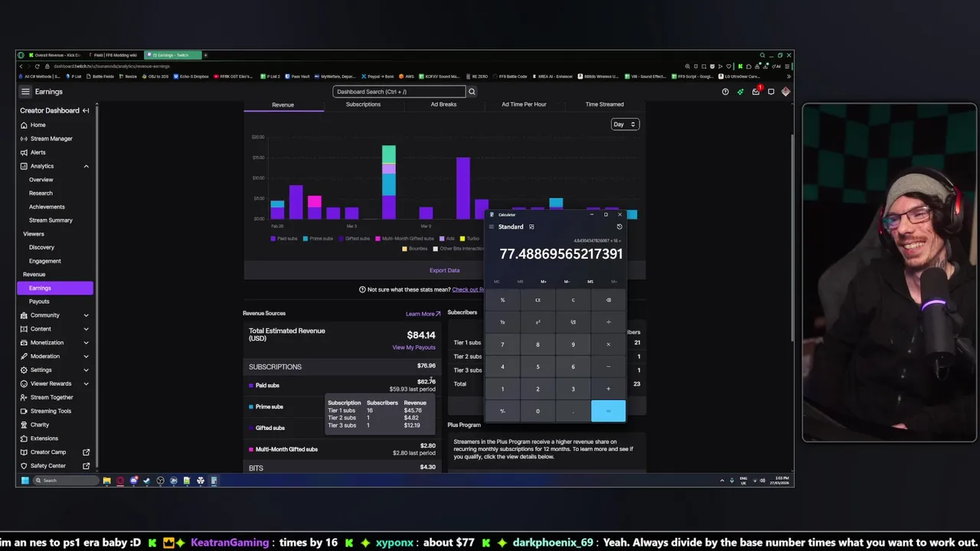Toggle Paid subs legend swatch
This screenshot has height=551, width=980.
click(x=273, y=239)
